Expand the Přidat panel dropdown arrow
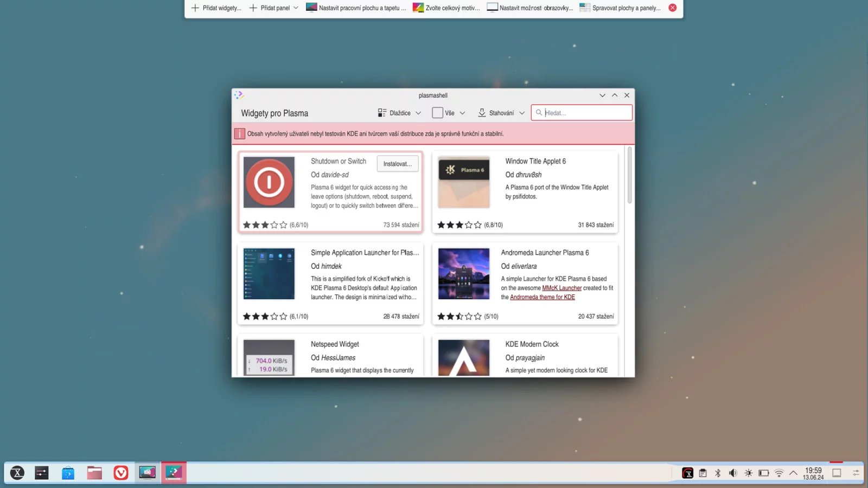This screenshot has height=488, width=868. pos(296,8)
